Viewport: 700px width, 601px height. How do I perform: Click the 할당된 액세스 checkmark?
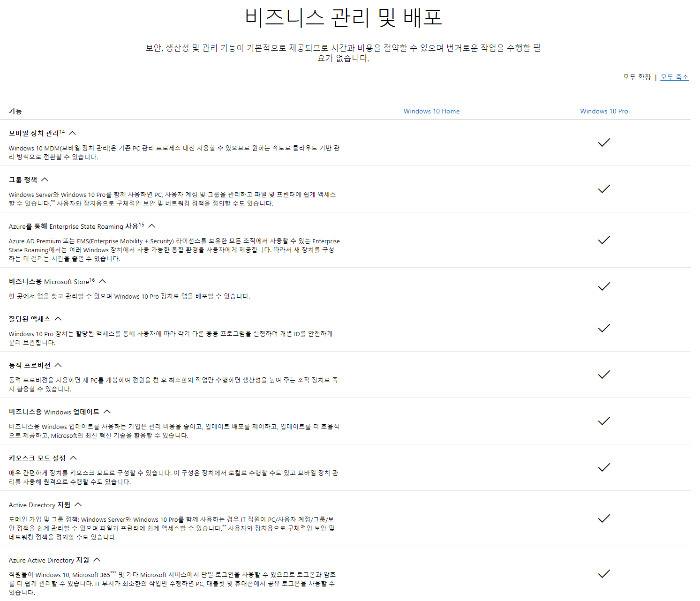pos(604,328)
